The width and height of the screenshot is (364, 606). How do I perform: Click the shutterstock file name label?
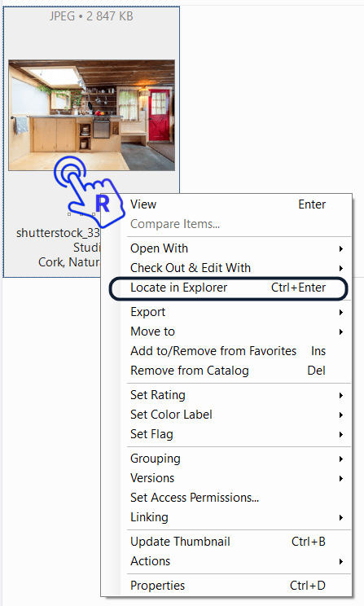[58, 233]
